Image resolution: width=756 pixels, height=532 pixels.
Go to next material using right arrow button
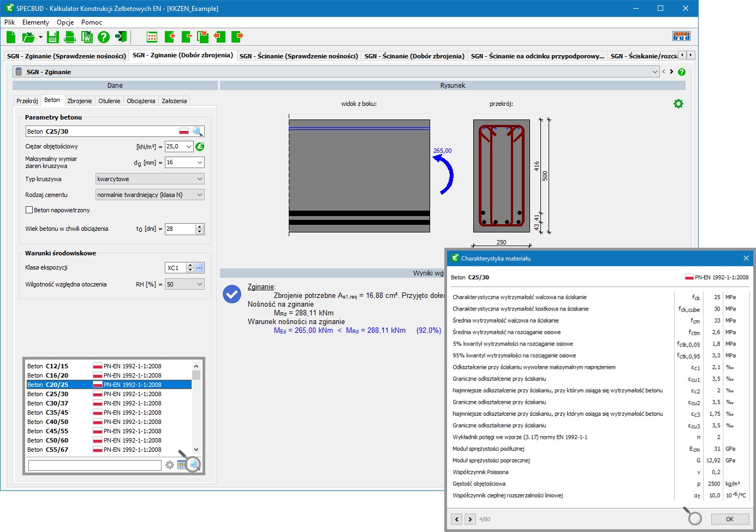(470, 519)
